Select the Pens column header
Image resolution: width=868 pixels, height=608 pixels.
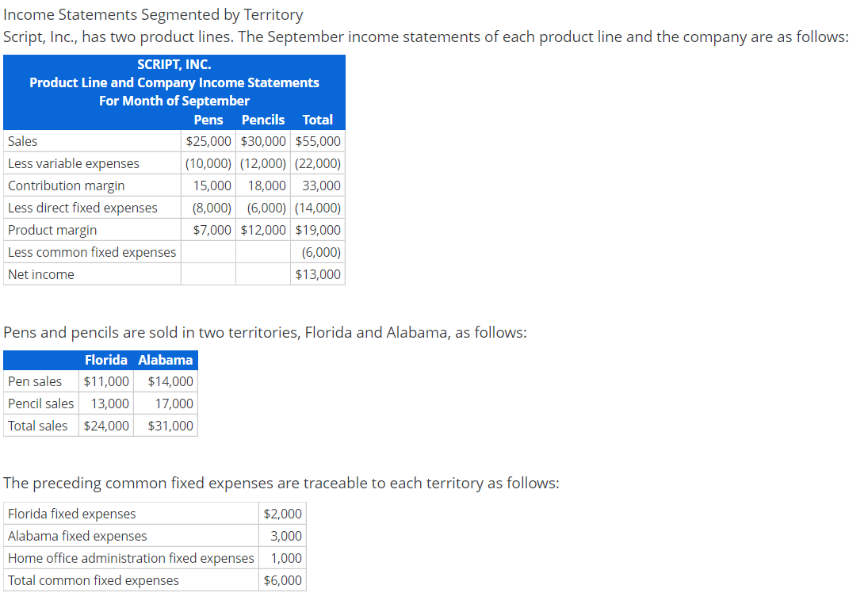coord(208,120)
